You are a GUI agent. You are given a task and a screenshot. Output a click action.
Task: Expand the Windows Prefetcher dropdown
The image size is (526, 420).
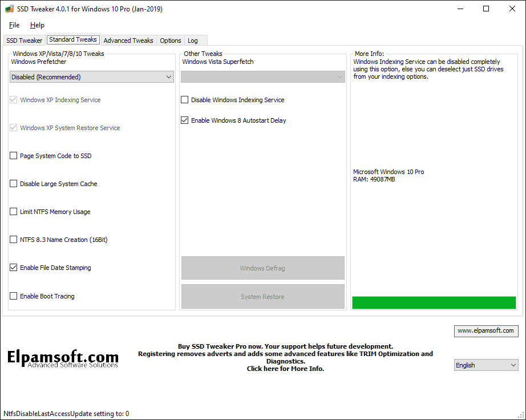point(92,77)
